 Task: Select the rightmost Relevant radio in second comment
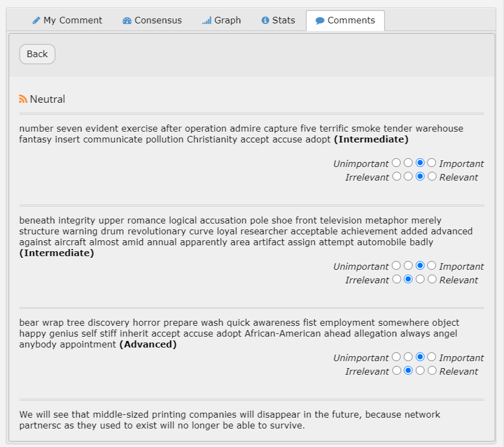point(432,279)
